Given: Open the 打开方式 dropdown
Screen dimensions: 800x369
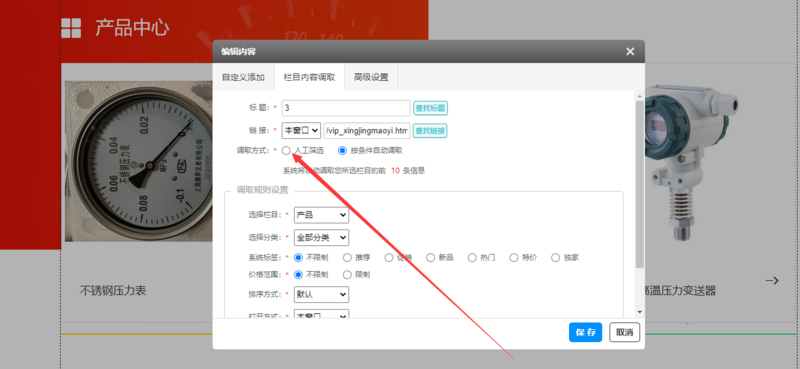Looking at the screenshot, I should (321, 313).
